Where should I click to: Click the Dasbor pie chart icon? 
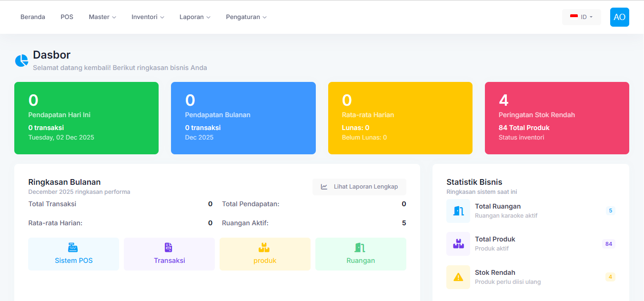[21, 60]
